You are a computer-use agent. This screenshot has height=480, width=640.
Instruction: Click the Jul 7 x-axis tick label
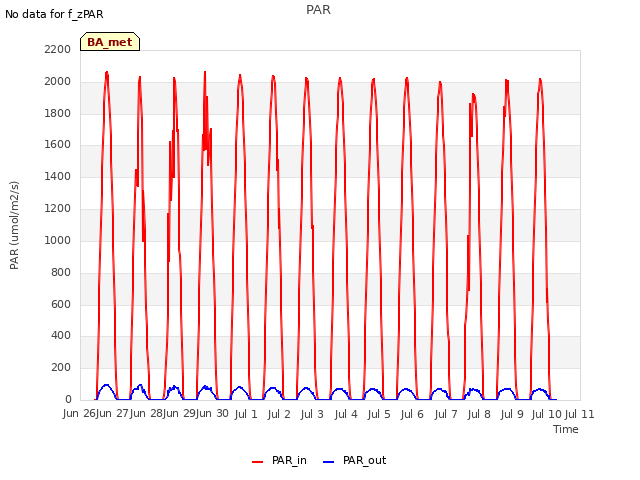coord(446,414)
